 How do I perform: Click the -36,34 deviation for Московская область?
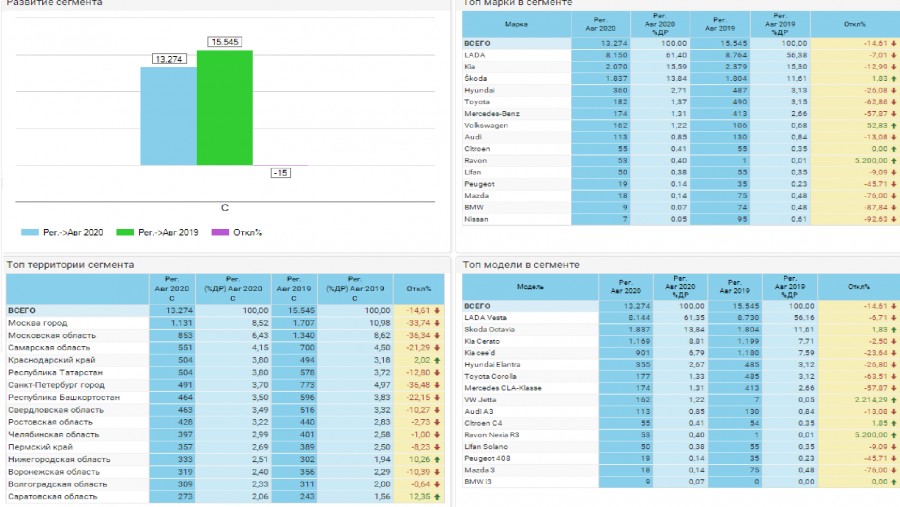tap(418, 335)
